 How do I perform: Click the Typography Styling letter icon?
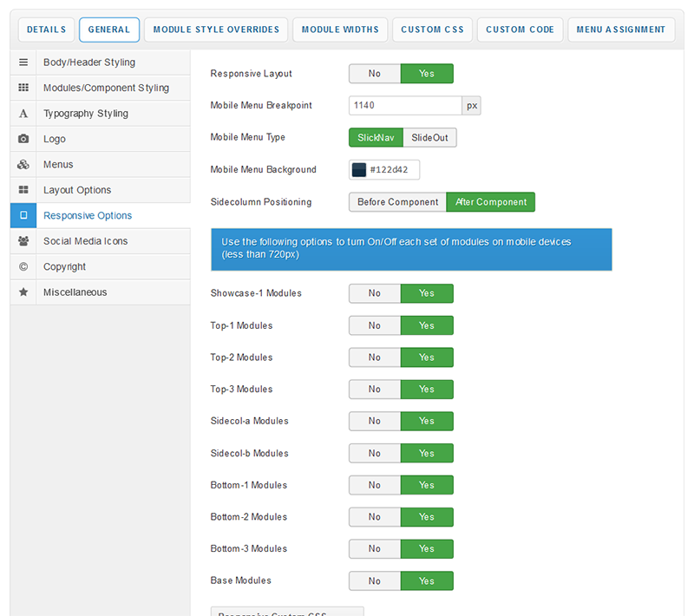pyautogui.click(x=23, y=114)
